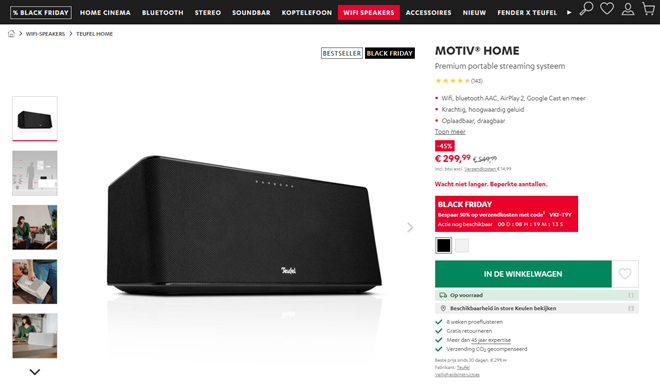Viewport: 660px width, 392px height.
Task: Add product to wishlist heart button
Action: (x=625, y=274)
